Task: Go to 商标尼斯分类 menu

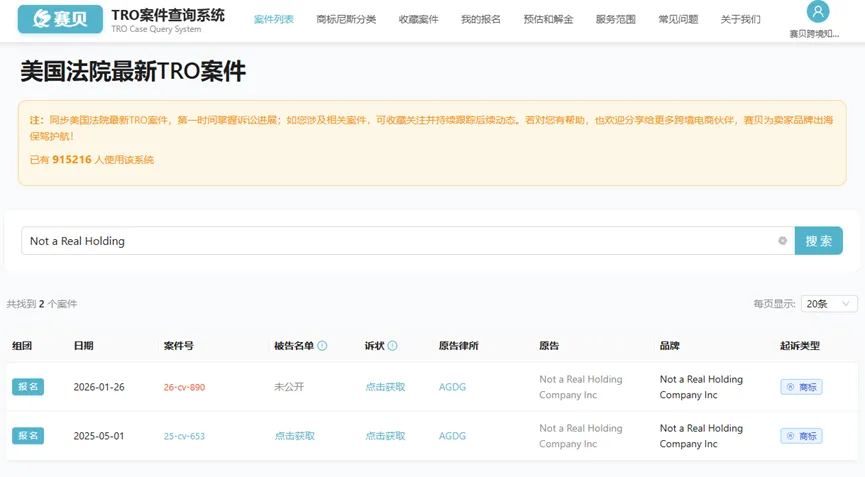Action: 346,19
